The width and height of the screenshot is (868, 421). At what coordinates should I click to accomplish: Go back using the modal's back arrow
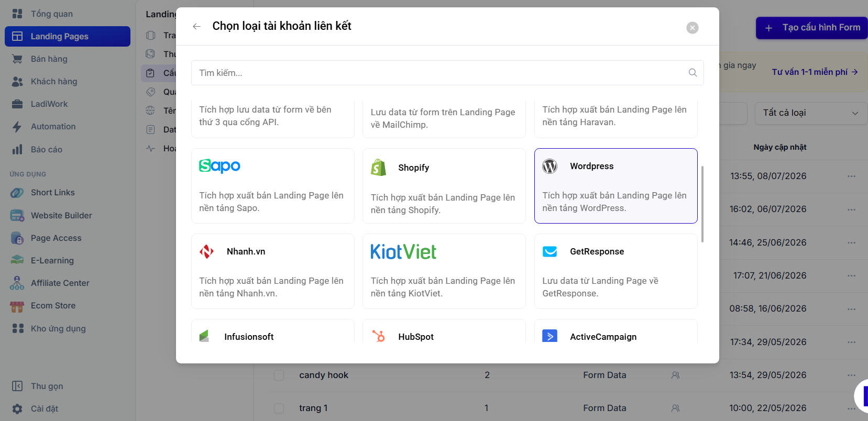click(196, 26)
